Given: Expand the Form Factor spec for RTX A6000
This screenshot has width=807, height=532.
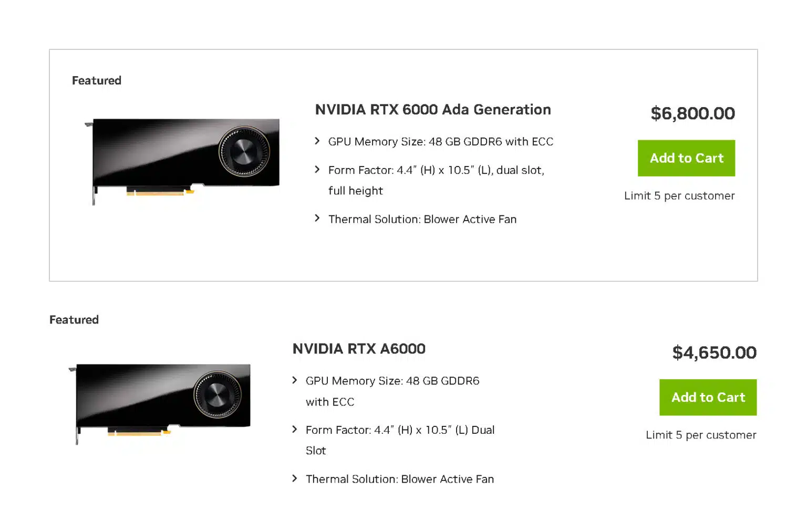Looking at the screenshot, I should [x=294, y=429].
